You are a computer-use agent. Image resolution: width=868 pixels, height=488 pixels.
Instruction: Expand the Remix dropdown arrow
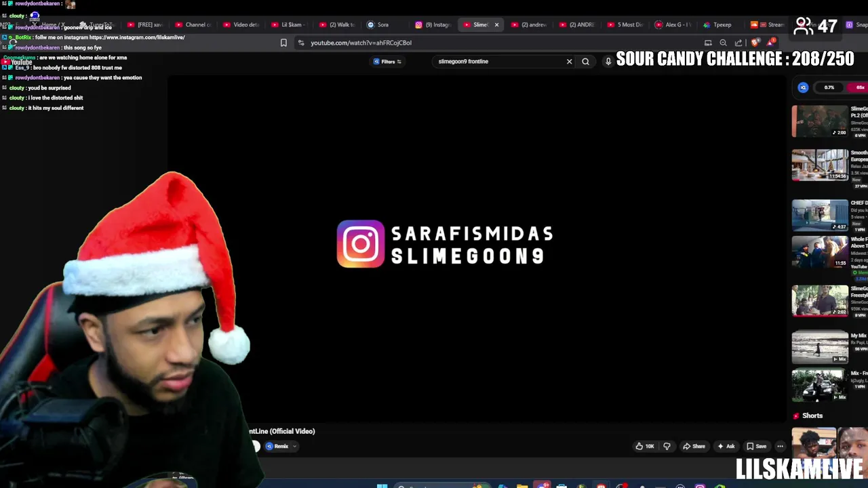294,446
